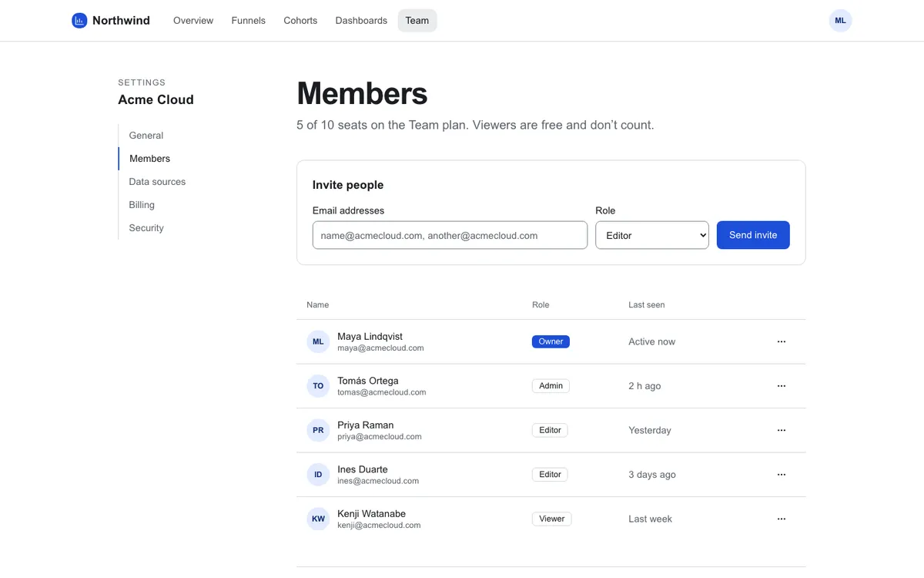Open the Dashboards tab
This screenshot has width=924, height=578.
coord(361,21)
